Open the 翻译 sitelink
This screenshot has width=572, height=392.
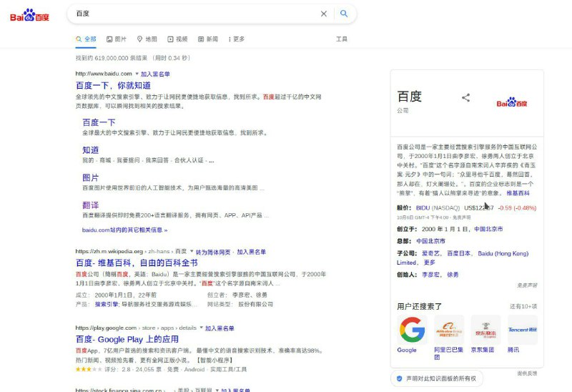pos(91,205)
